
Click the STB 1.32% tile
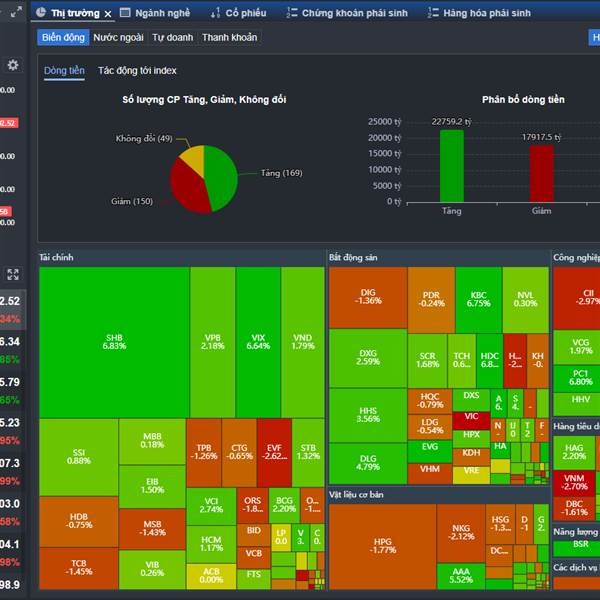308,452
